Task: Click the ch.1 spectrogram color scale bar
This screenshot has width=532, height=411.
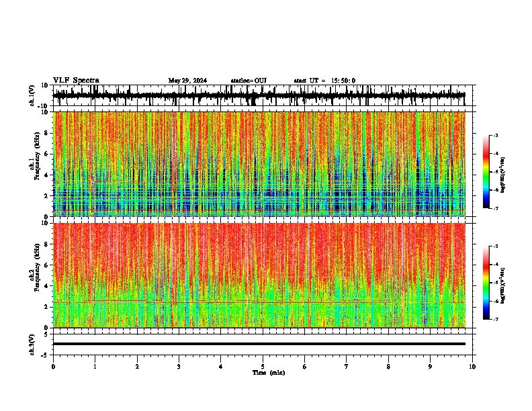Action: point(486,172)
